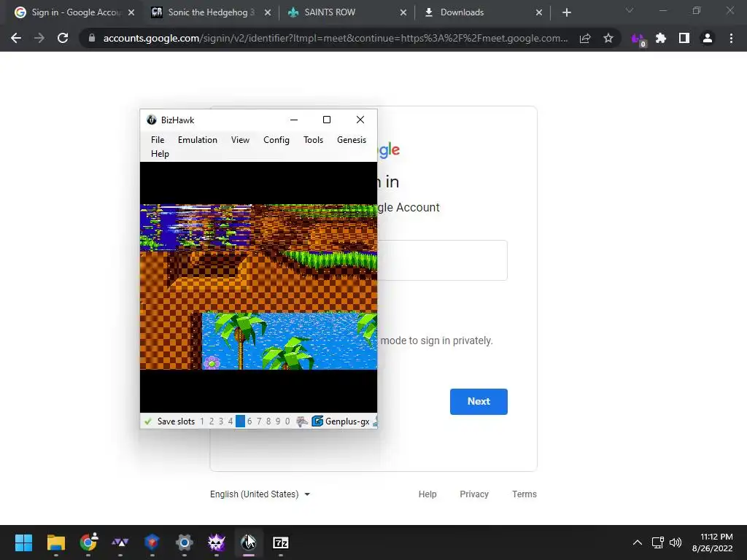
Task: Select save slot 9 in BizHawk
Action: [278, 421]
